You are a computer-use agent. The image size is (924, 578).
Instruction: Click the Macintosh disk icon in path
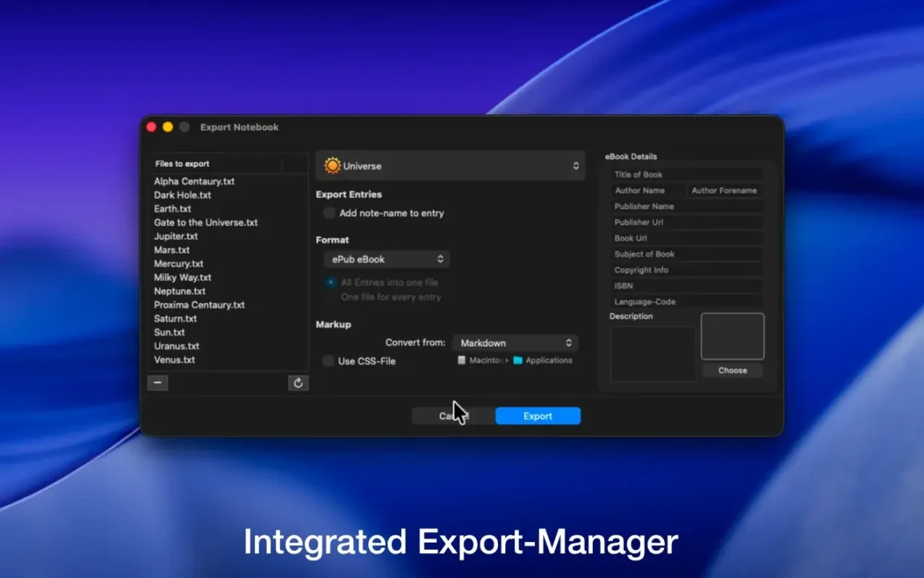pos(461,360)
